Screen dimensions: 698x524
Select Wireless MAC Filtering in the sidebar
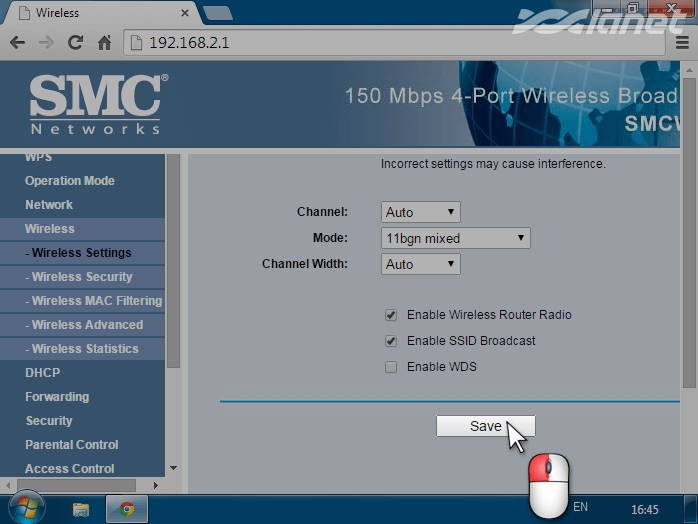96,301
